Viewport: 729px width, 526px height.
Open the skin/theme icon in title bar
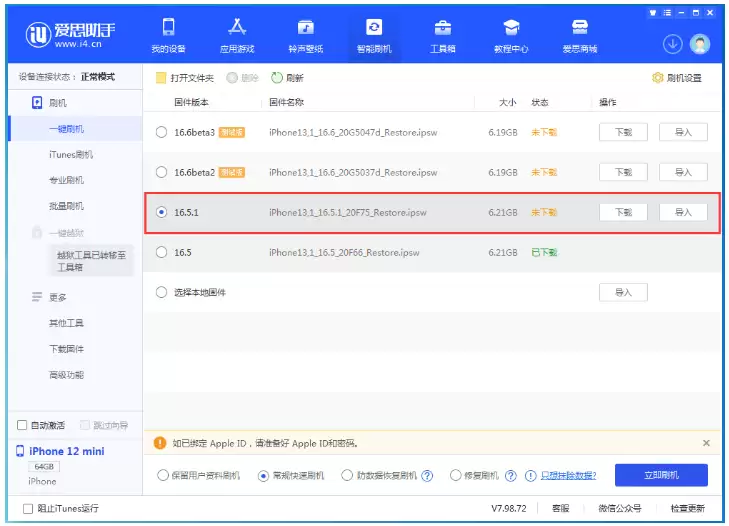click(x=653, y=13)
